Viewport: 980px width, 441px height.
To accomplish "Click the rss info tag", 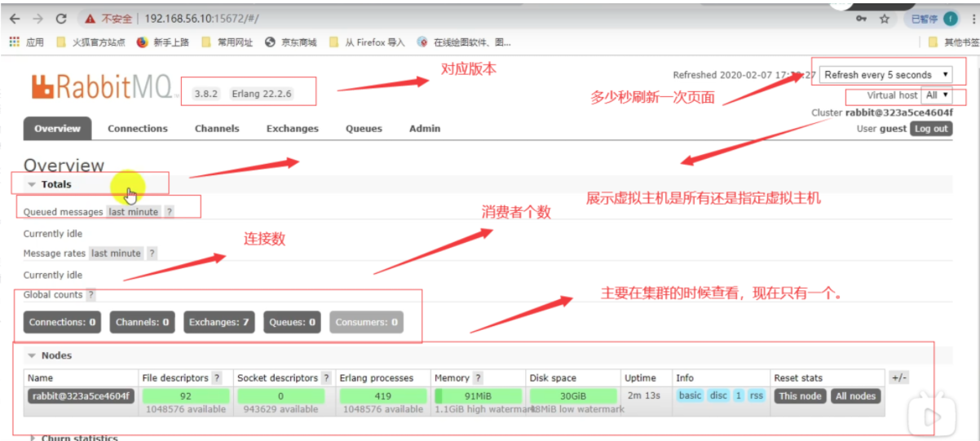I will [757, 396].
